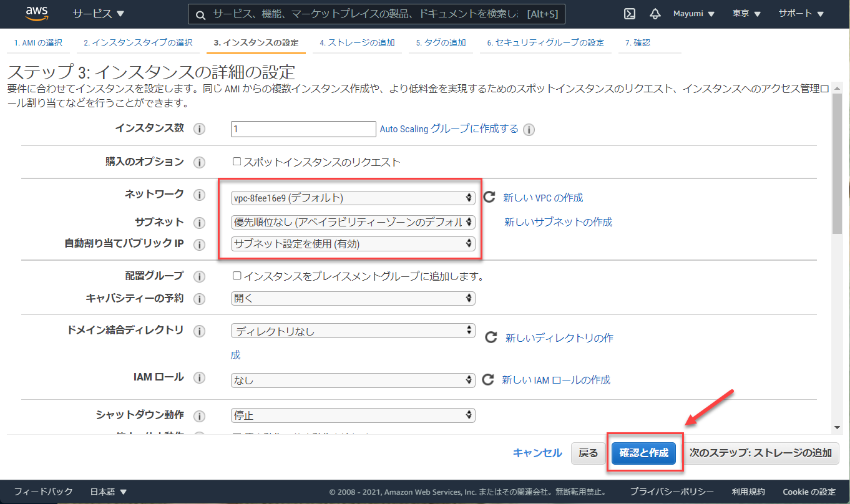Open フィードバック in the footer
Viewport: 850px width, 504px height.
coord(44,492)
